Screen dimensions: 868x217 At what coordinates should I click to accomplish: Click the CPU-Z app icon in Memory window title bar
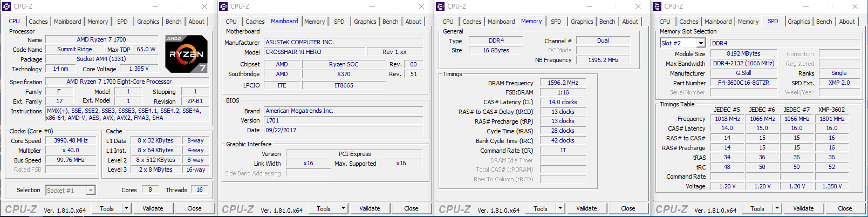coord(440,6)
